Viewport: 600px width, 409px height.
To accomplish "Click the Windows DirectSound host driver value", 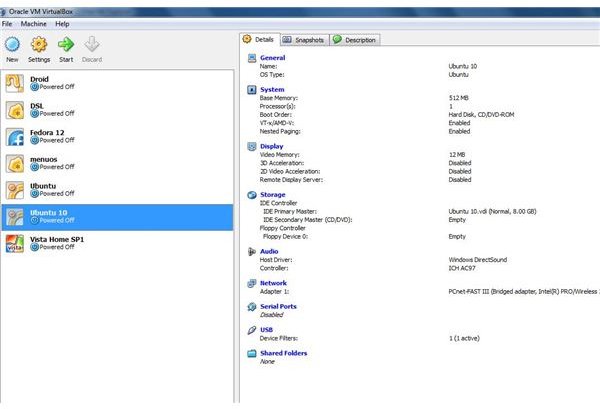I will (x=478, y=260).
